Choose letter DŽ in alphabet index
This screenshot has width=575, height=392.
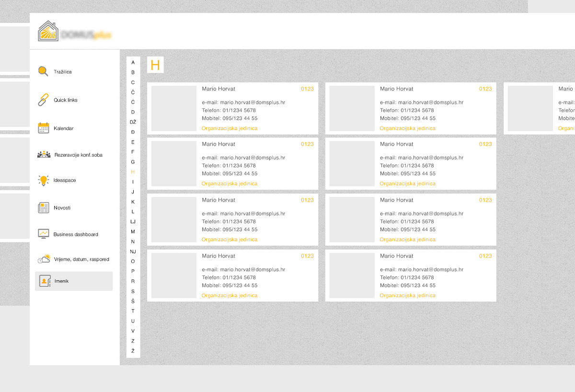coord(133,122)
